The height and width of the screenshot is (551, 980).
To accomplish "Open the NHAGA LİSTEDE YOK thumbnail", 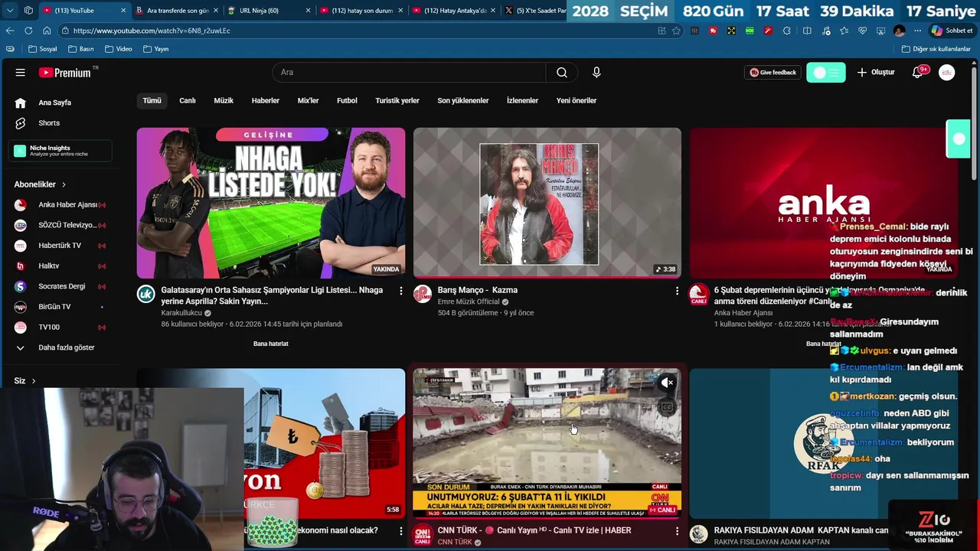I will (271, 203).
